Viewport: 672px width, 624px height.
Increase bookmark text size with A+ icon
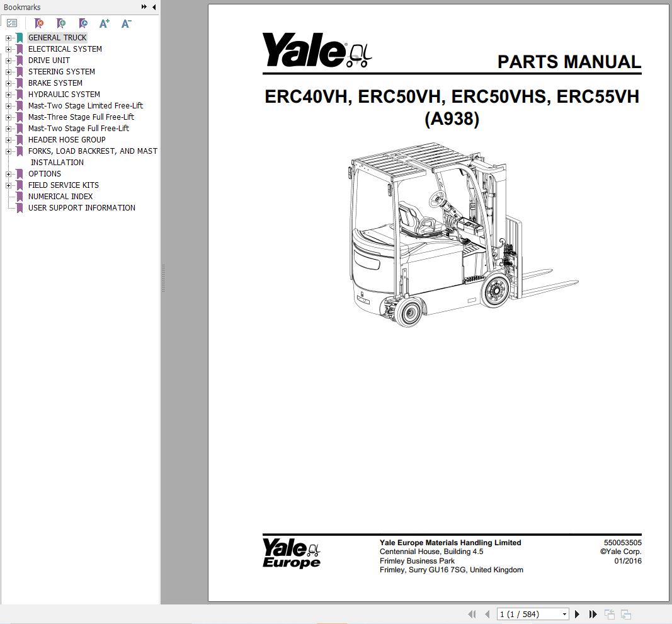tap(105, 23)
